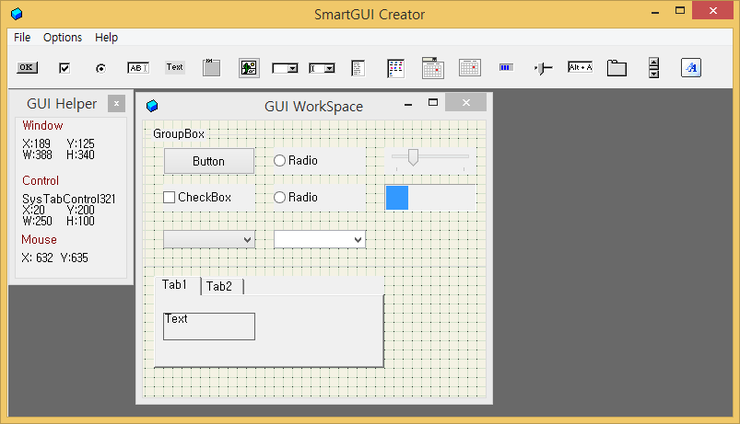The height and width of the screenshot is (424, 740).
Task: Minimize the SmartGUI Creator main window
Action: (x=655, y=12)
